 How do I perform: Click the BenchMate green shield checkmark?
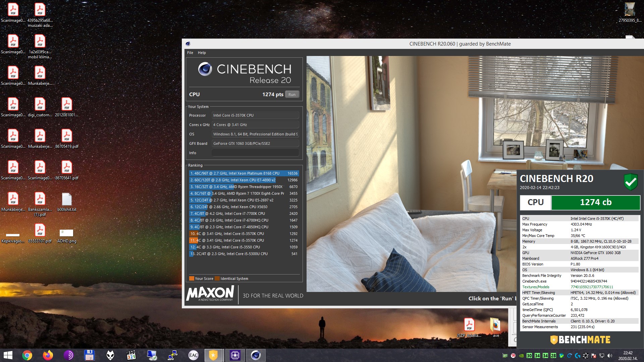click(631, 182)
